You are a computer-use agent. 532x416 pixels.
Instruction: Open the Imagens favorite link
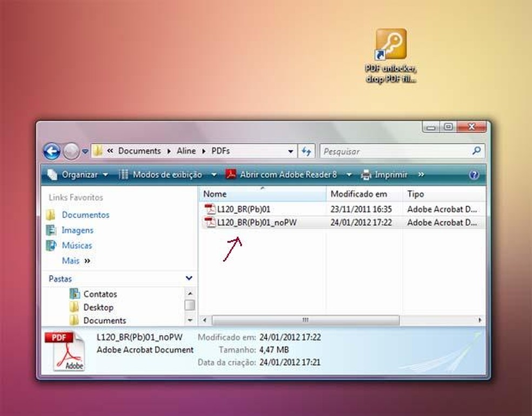(x=77, y=230)
